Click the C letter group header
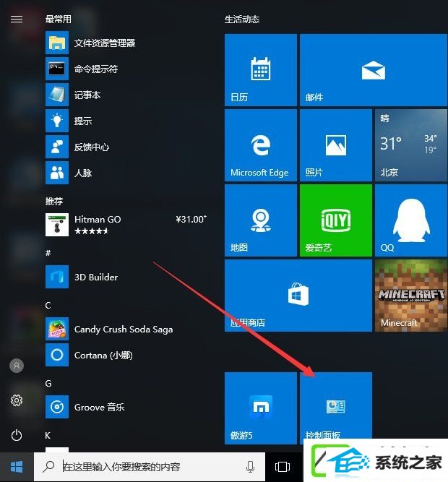448x482 pixels. pos(48,305)
